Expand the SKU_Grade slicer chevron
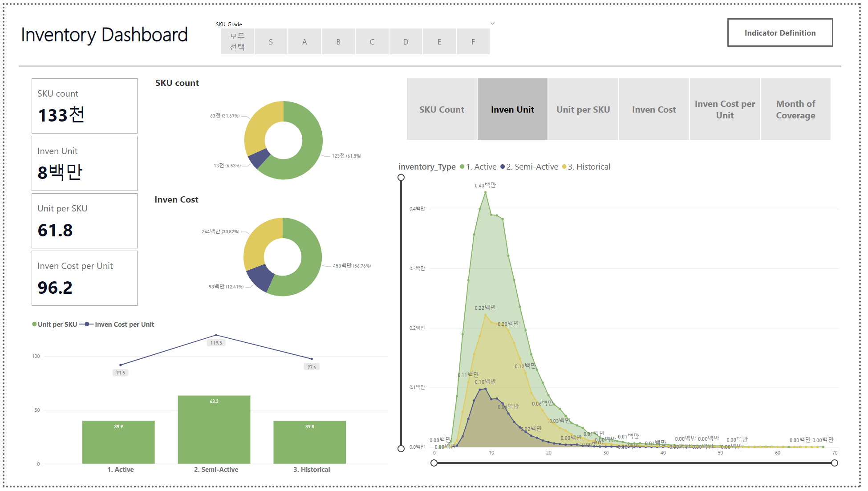Viewport: 868px width, 491px height. 492,24
